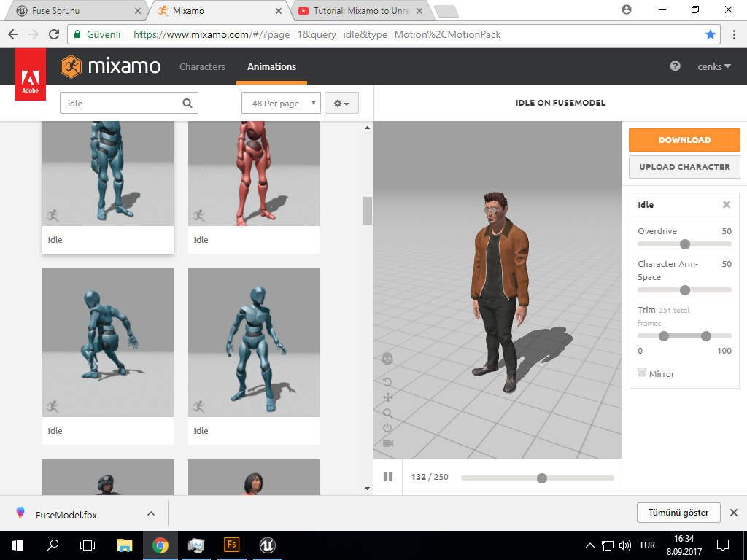The height and width of the screenshot is (560, 747).
Task: Expand the gear settings dropdown
Action: [x=341, y=103]
